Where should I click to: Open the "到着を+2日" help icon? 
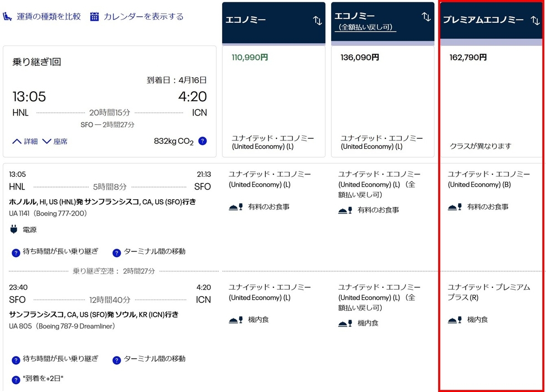click(x=16, y=379)
